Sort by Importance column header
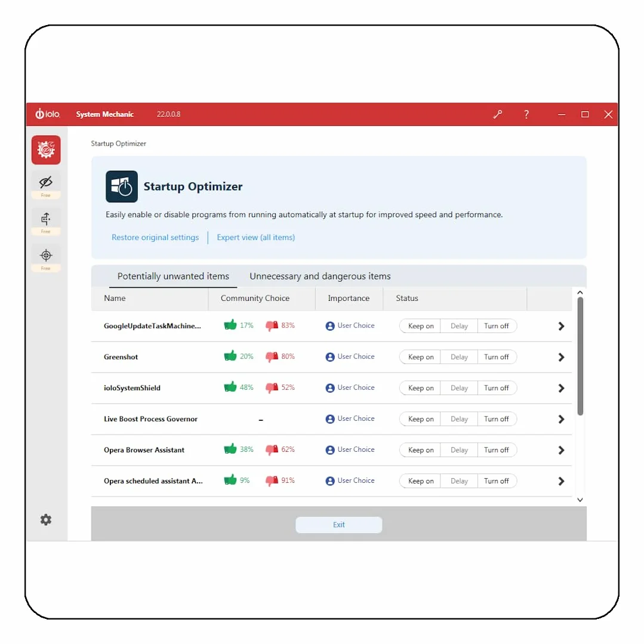The width and height of the screenshot is (644, 644). [349, 298]
